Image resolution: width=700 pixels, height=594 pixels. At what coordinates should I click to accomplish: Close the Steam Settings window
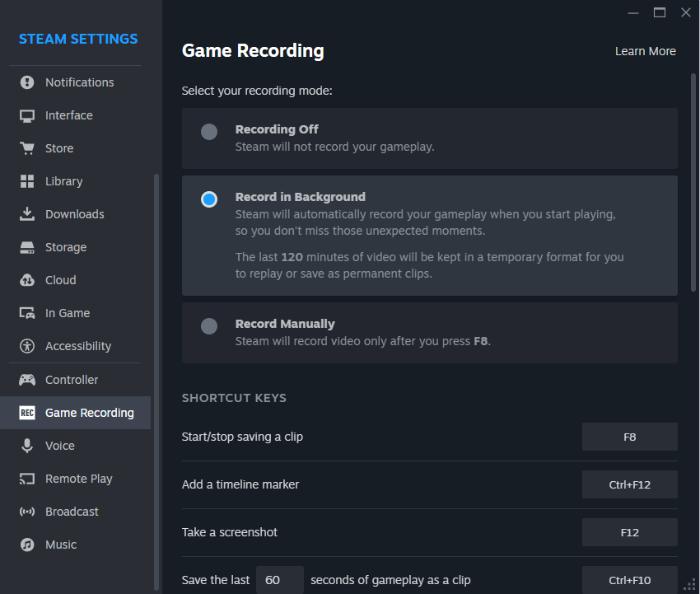pos(686,12)
